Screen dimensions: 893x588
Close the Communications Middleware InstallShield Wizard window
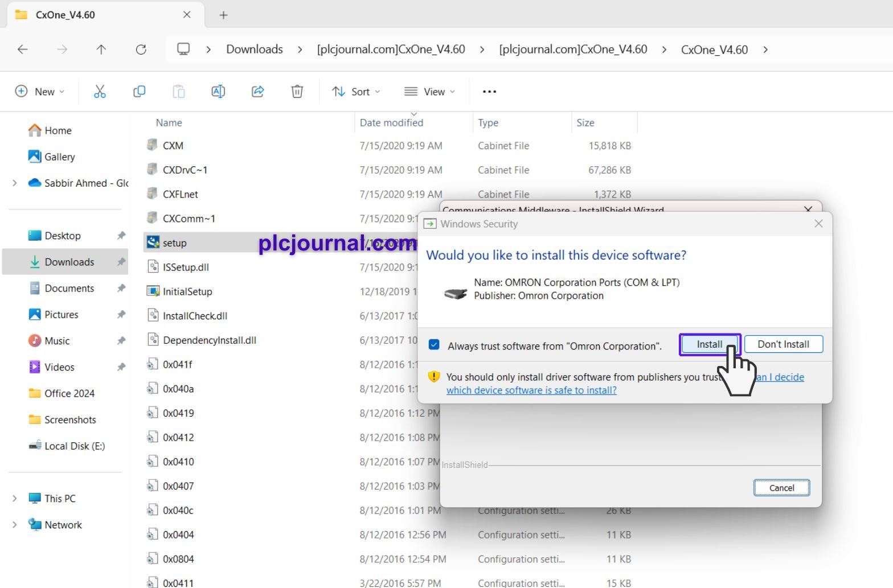pyautogui.click(x=808, y=209)
